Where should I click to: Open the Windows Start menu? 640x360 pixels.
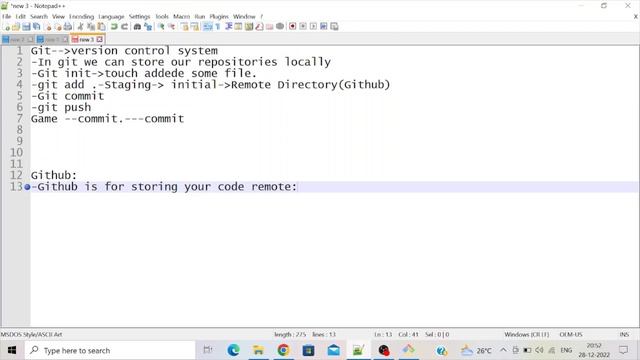(12, 350)
